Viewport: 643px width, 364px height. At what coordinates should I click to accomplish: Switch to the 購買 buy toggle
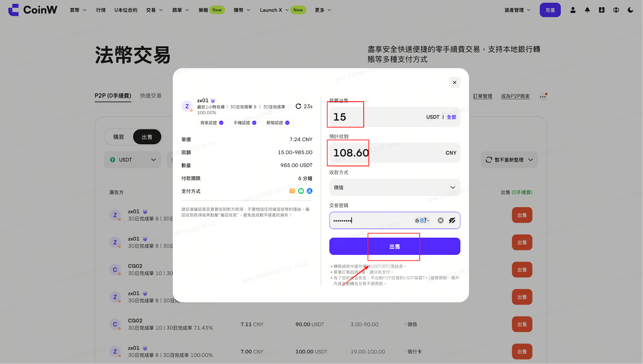(119, 137)
